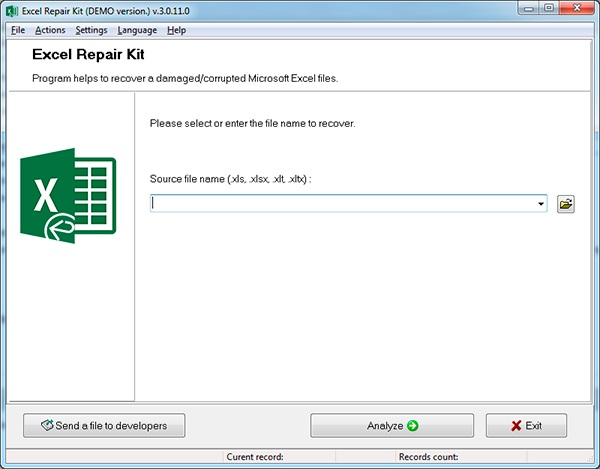This screenshot has height=469, width=600.
Task: Click Send a file to developers button
Action: [104, 425]
